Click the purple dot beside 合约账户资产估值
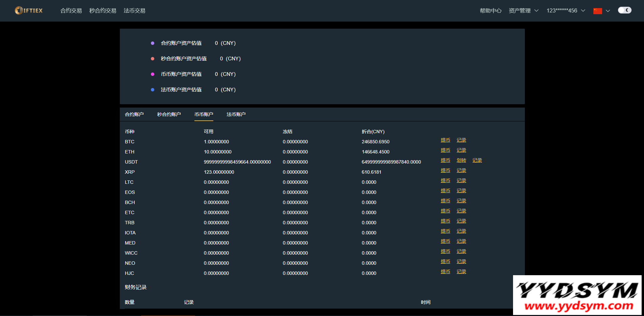This screenshot has width=644, height=316. [153, 43]
